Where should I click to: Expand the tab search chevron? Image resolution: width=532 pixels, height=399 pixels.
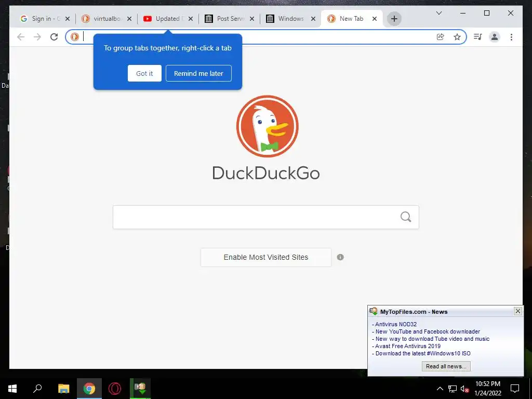(x=438, y=13)
